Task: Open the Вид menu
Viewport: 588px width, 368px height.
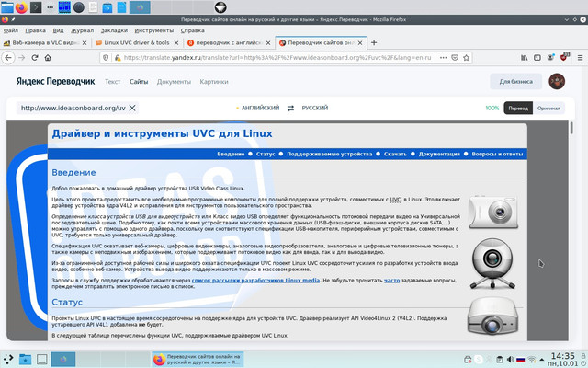Action: coord(58,30)
